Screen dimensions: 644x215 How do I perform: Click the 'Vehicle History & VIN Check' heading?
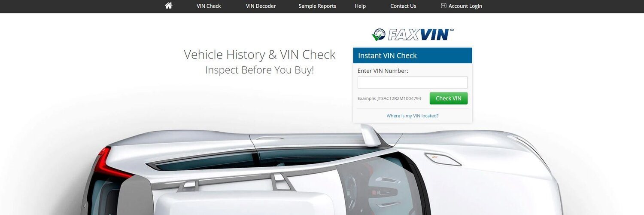coord(260,55)
